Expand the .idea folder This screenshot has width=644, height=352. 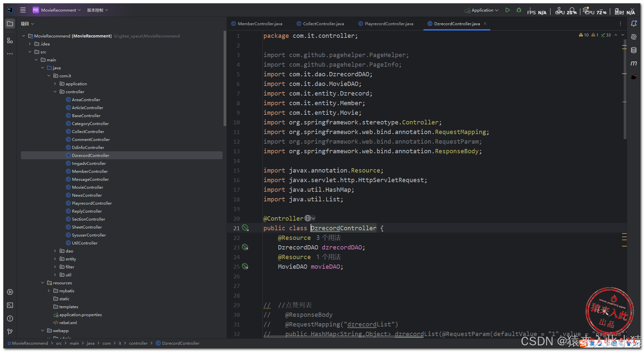(x=30, y=44)
